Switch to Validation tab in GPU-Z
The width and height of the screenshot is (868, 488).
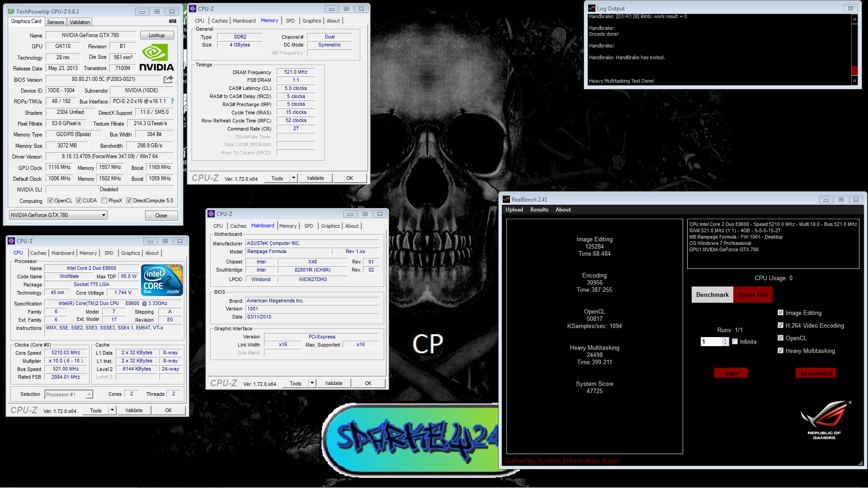click(80, 22)
